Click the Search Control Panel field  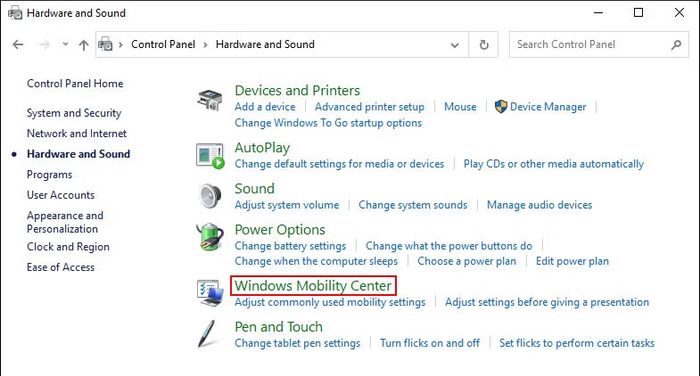tap(599, 45)
